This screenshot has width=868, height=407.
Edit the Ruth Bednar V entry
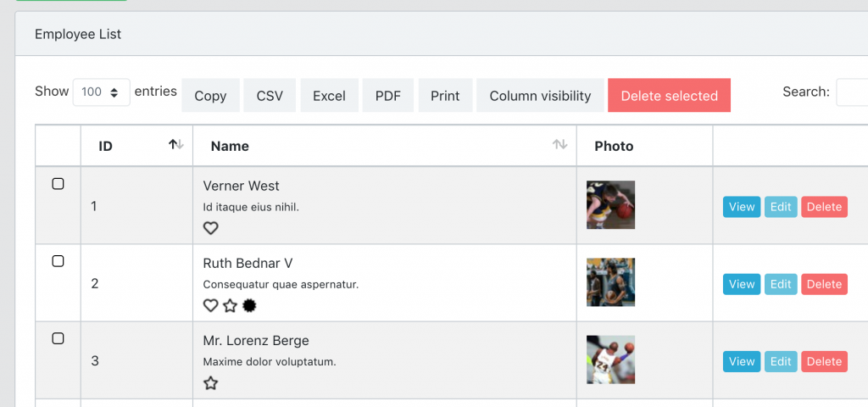[781, 284]
